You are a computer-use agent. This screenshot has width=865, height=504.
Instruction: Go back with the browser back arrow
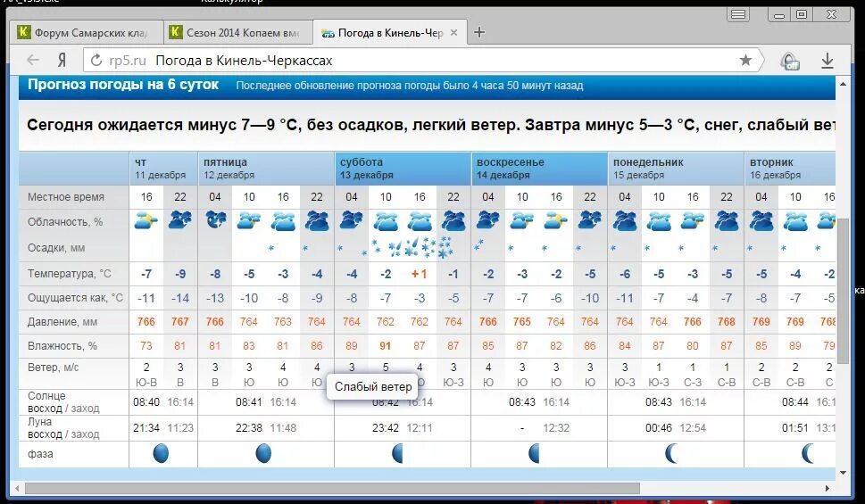click(33, 60)
